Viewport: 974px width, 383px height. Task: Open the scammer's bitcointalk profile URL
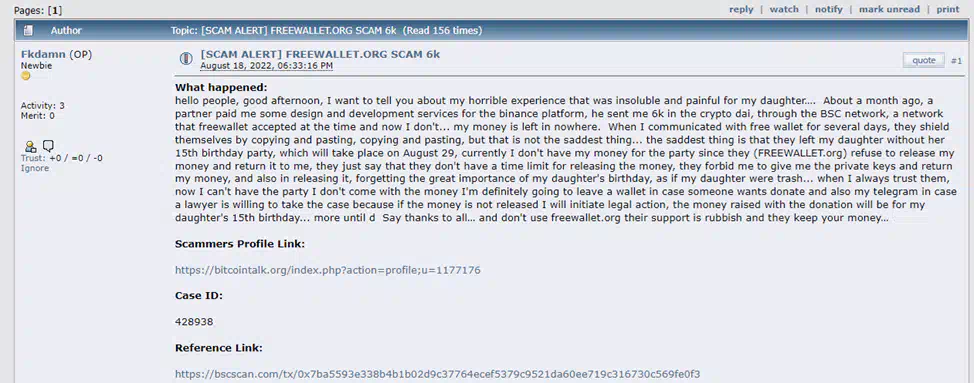tap(327, 270)
